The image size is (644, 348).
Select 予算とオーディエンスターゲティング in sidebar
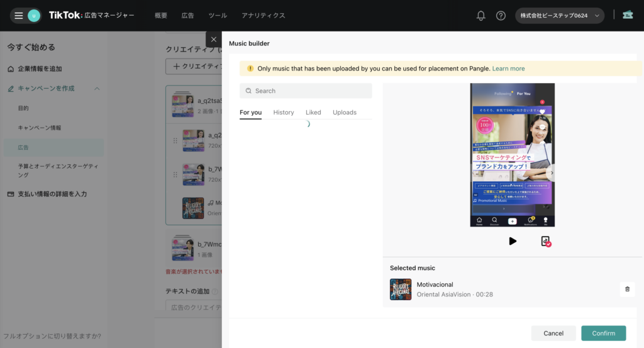point(58,171)
